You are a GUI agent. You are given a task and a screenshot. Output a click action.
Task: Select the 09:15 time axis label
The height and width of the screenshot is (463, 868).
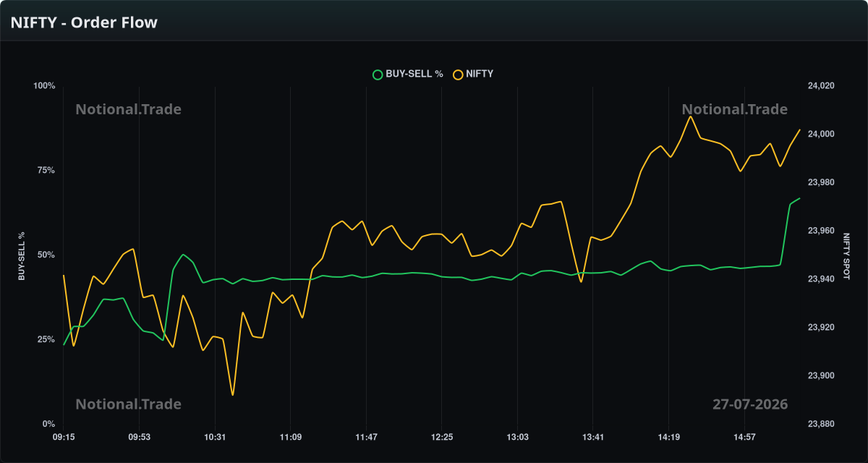pos(64,437)
